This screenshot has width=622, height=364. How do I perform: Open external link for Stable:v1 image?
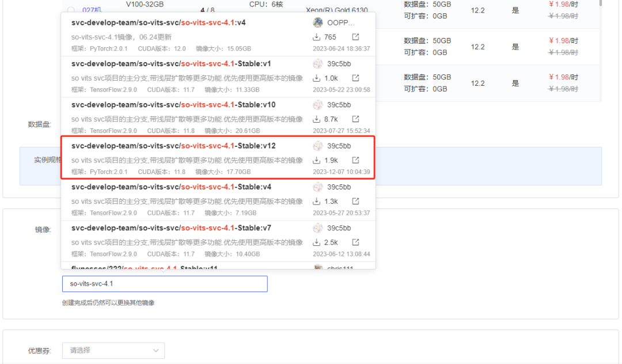click(355, 78)
